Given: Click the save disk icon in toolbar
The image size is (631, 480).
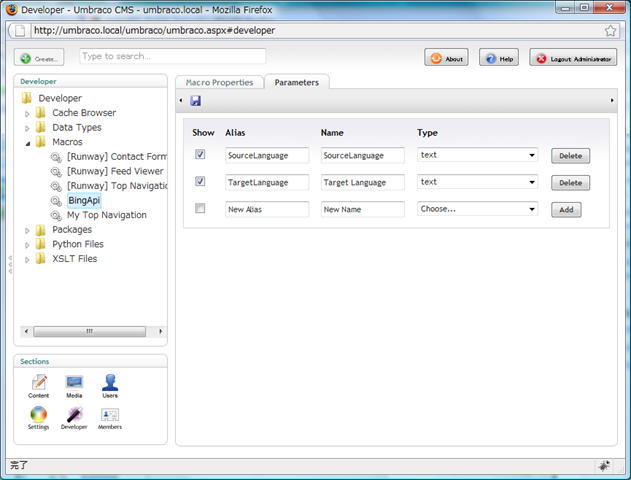Looking at the screenshot, I should point(196,101).
